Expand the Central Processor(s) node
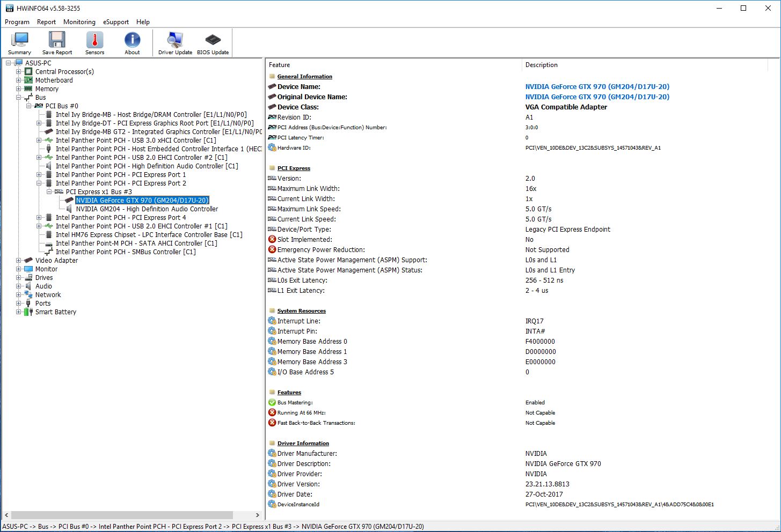Screen dimensions: 781x532 18,71
